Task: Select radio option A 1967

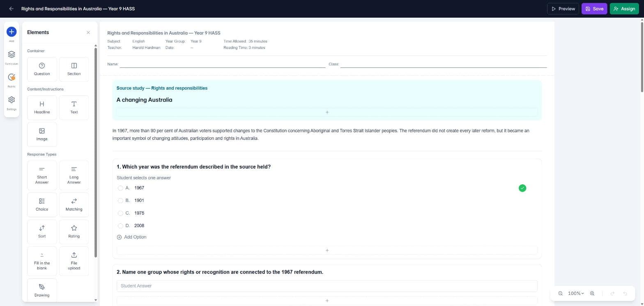Action: [120, 188]
